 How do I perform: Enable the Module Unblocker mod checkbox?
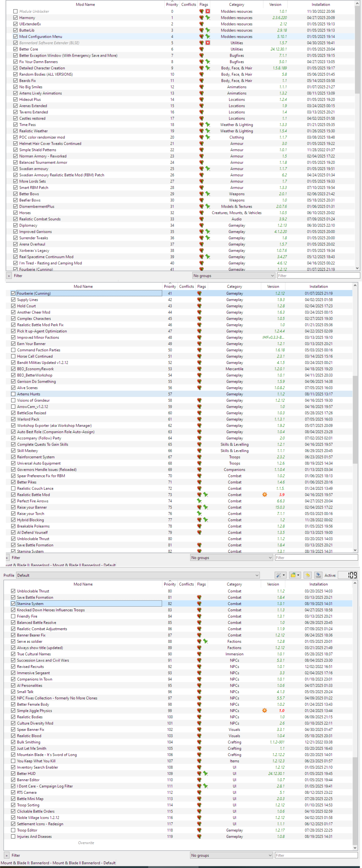pos(15,11)
